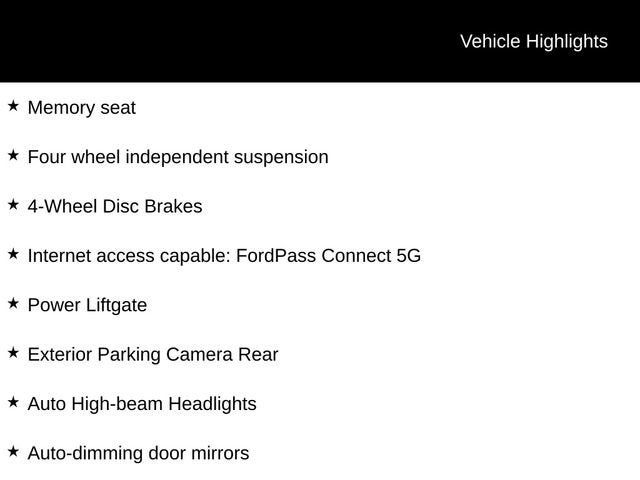Click the Internet access capable label
This screenshot has height=480, width=640.
click(x=129, y=256)
